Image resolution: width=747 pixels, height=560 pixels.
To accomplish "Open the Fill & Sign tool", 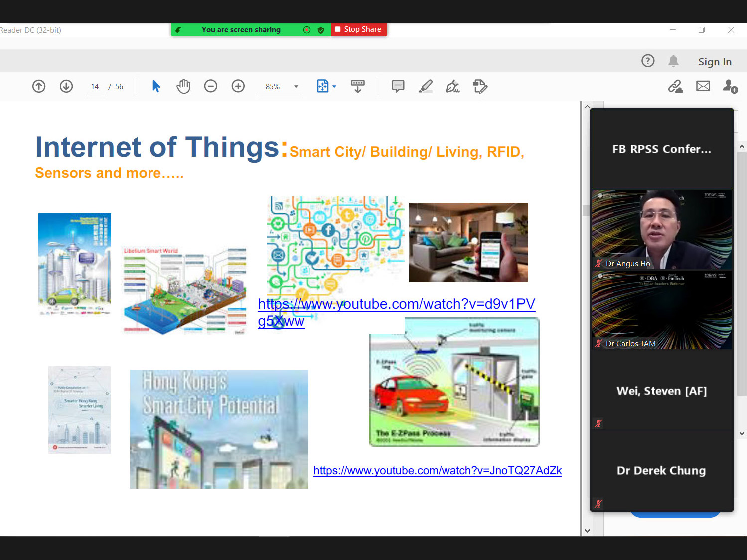I will pos(452,86).
